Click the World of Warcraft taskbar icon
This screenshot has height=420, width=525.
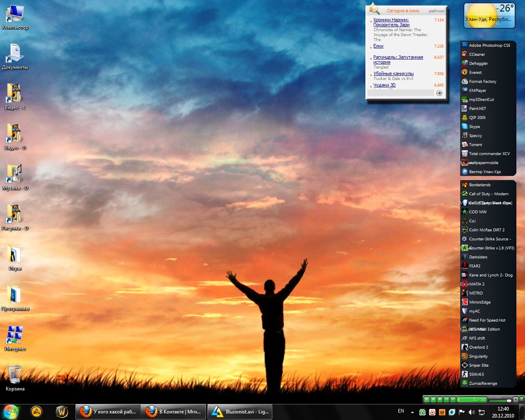[x=62, y=411]
